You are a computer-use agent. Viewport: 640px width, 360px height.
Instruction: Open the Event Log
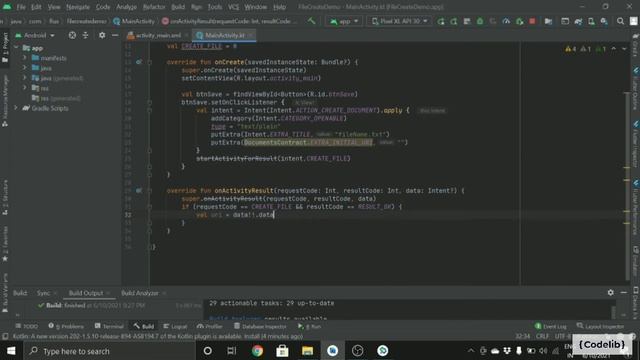pyautogui.click(x=551, y=327)
